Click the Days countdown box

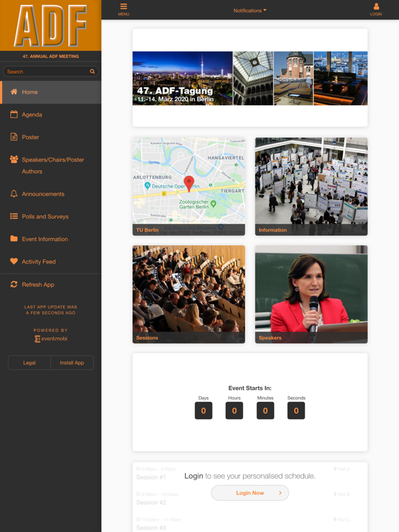pyautogui.click(x=203, y=411)
